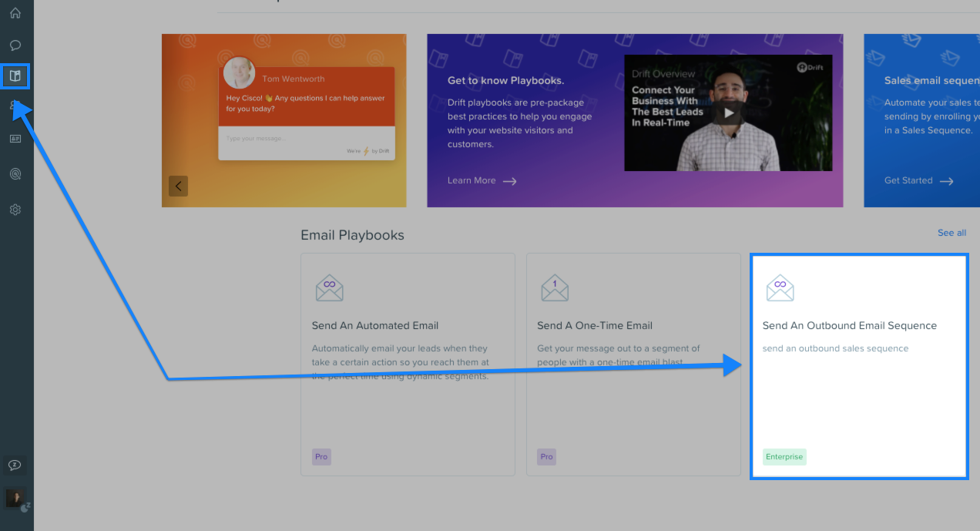Click the Enterprise badge
Image resolution: width=980 pixels, height=531 pixels.
[784, 457]
